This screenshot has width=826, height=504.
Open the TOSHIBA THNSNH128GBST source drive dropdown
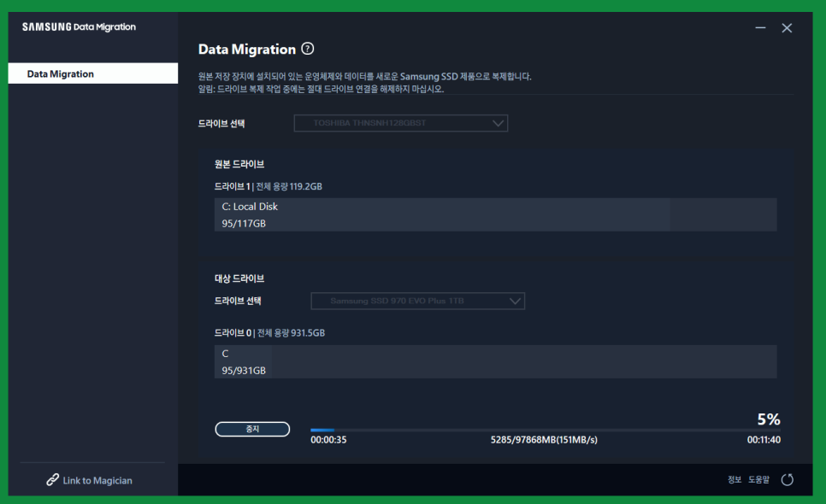401,123
